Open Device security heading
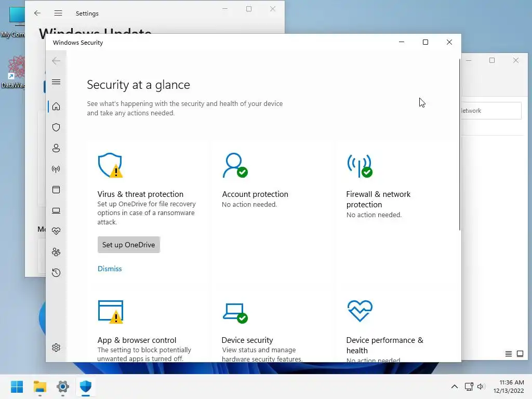 tap(247, 340)
